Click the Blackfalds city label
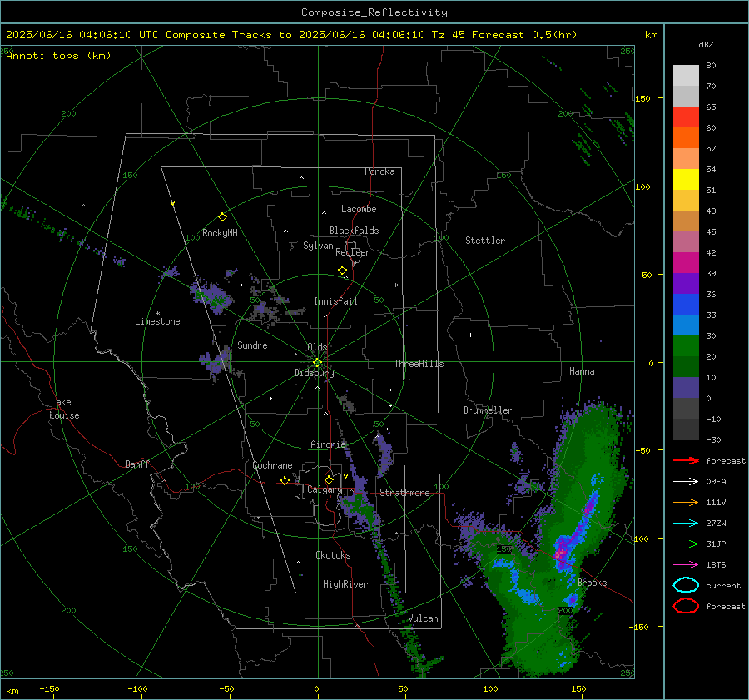Screen dimensions: 749x700 tap(354, 231)
